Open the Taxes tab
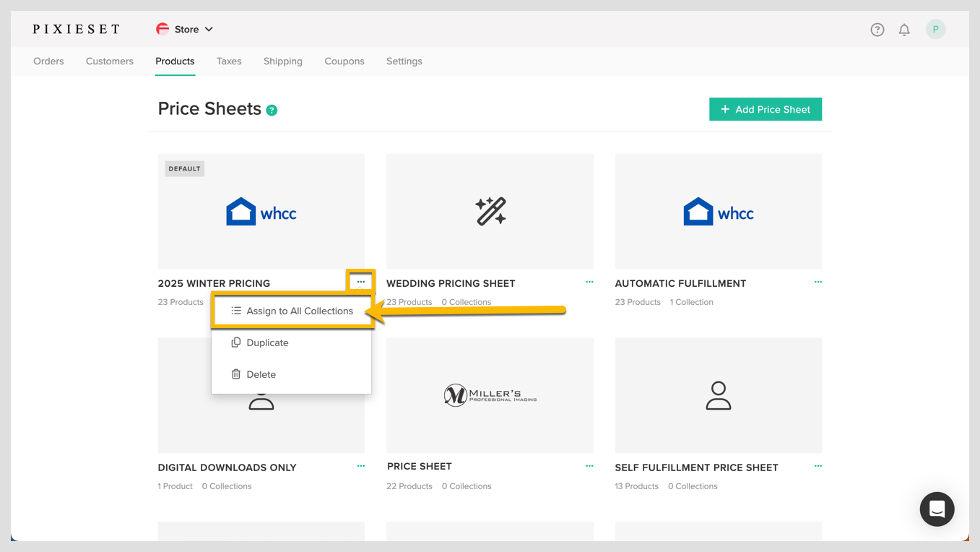Image resolution: width=980 pixels, height=552 pixels. pyautogui.click(x=229, y=61)
